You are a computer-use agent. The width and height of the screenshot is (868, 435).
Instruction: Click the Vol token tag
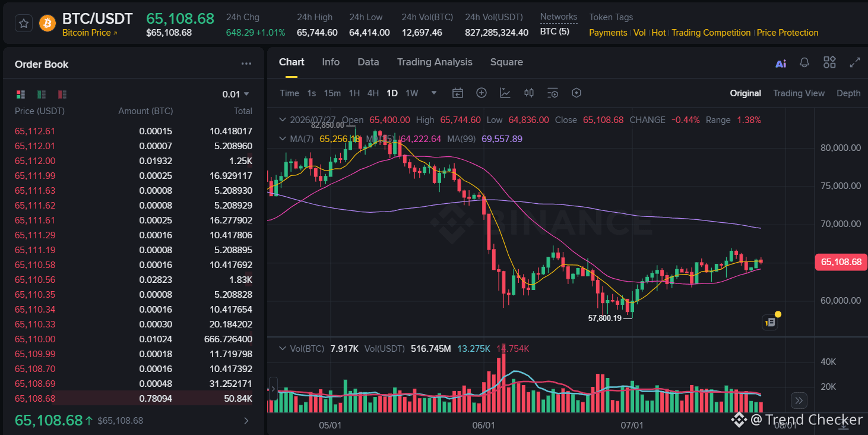(x=639, y=33)
